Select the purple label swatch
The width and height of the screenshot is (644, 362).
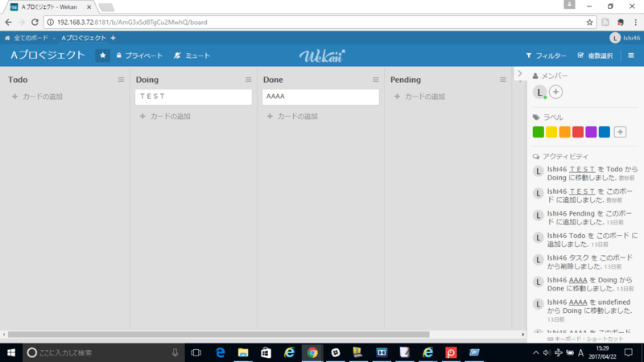tap(591, 132)
